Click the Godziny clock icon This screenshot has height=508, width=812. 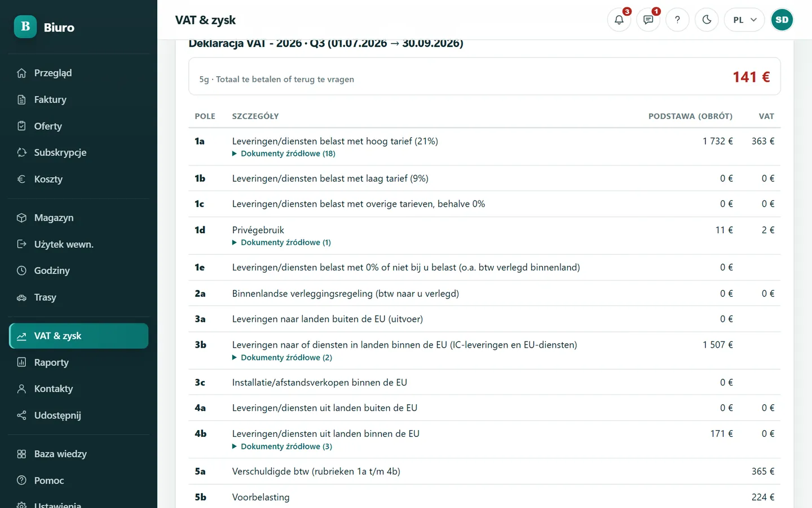click(x=21, y=270)
